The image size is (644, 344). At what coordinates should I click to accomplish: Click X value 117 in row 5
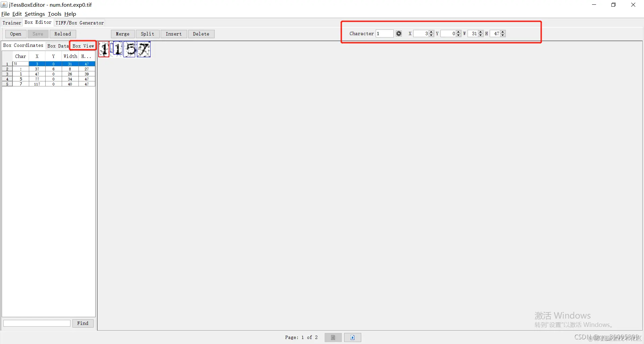37,84
